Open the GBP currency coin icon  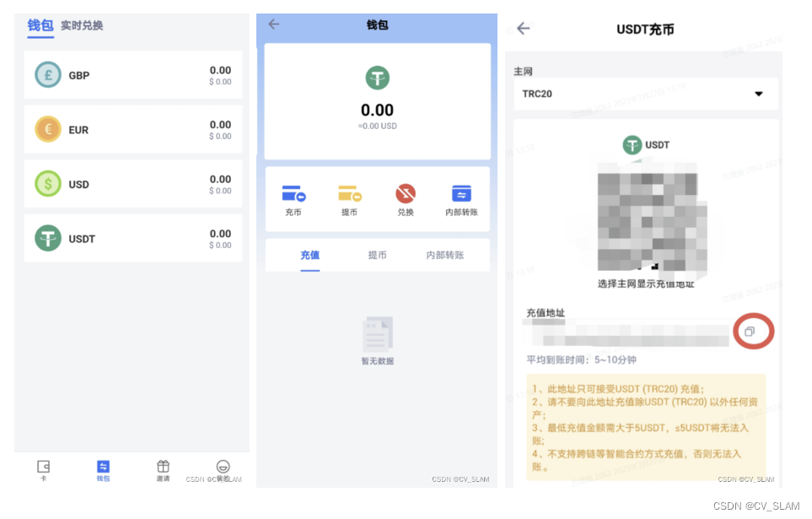pos(48,74)
